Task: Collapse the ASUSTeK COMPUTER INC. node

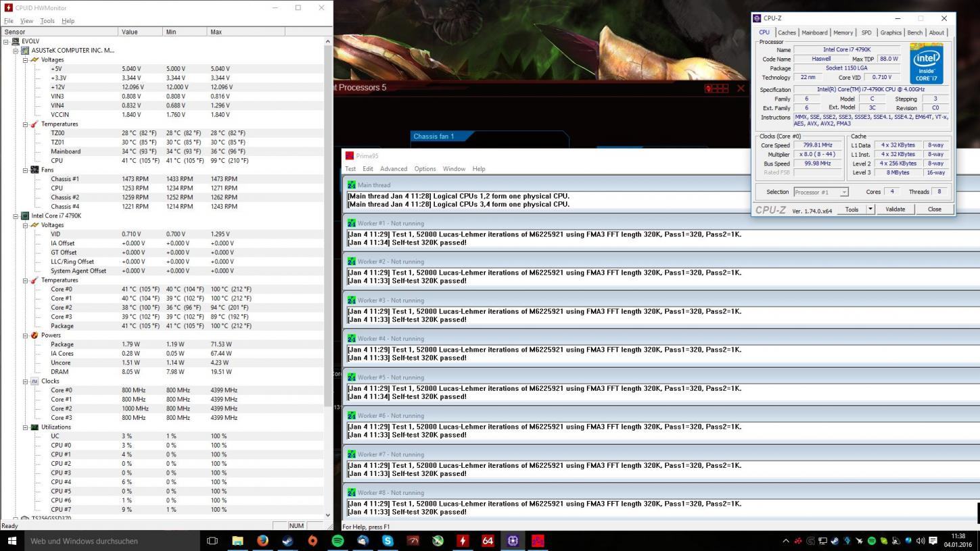Action: 16,51
